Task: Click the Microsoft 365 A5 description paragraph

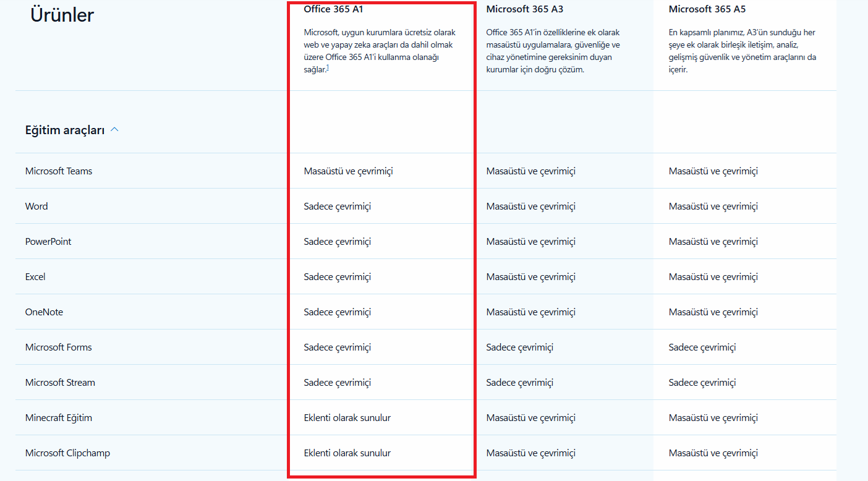Action: [742, 51]
